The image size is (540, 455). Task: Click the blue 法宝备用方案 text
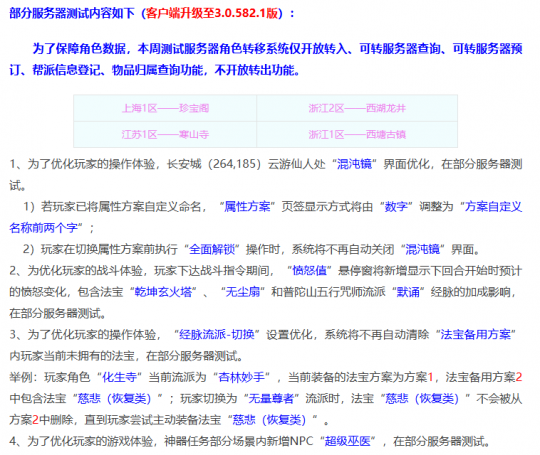pos(476,334)
